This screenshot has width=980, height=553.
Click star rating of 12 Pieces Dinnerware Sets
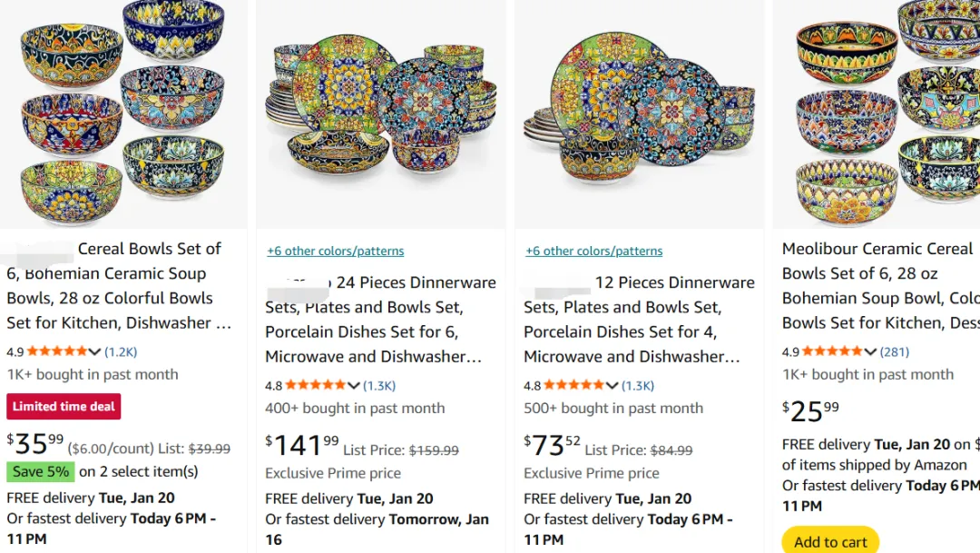point(573,386)
